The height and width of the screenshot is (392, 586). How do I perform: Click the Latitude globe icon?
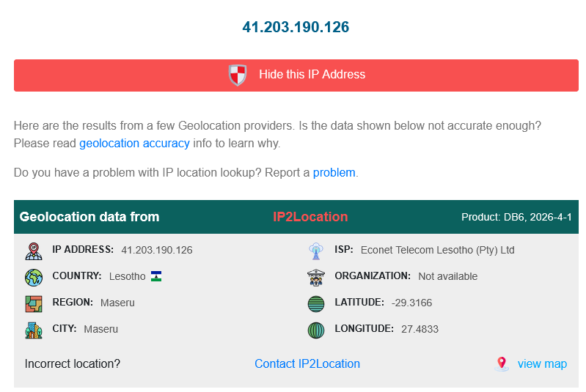[x=316, y=303]
